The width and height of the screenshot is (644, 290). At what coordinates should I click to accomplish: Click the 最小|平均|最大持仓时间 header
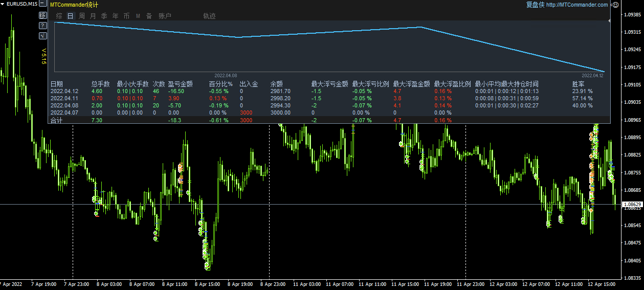[x=506, y=84]
